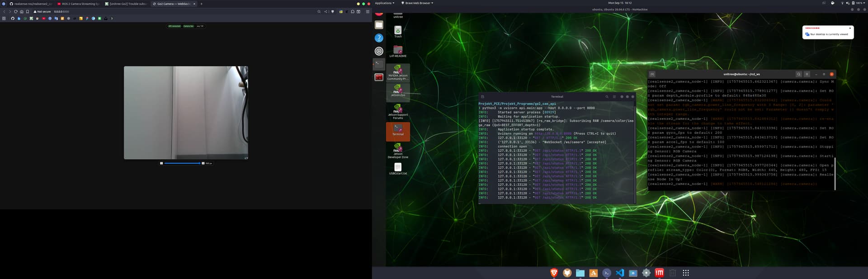Open Visual Studio Code from the dock
Viewport: 868px width, 279px height.
pyautogui.click(x=620, y=273)
